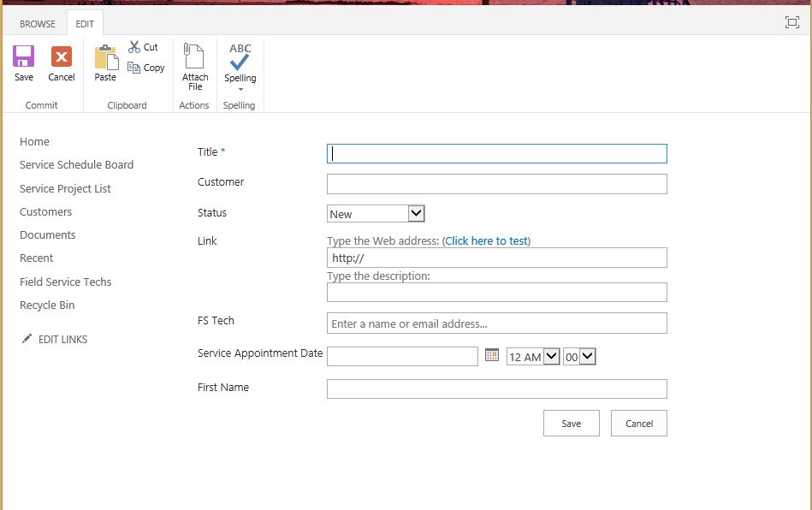Open Documents in the left navigation
The image size is (812, 510).
point(48,234)
